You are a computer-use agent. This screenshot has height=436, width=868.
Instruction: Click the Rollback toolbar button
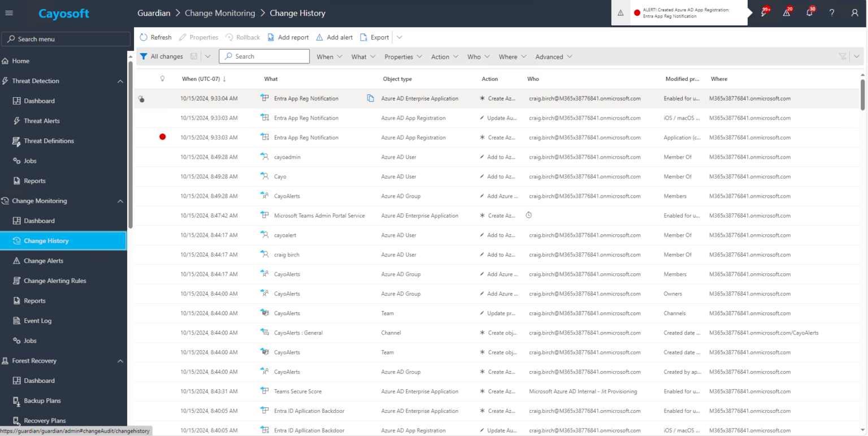tap(243, 37)
